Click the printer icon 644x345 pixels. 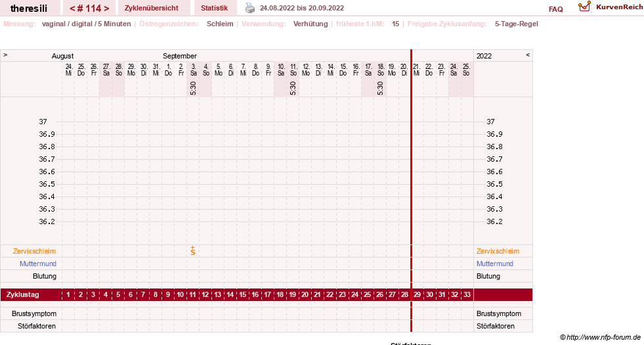coord(249,8)
